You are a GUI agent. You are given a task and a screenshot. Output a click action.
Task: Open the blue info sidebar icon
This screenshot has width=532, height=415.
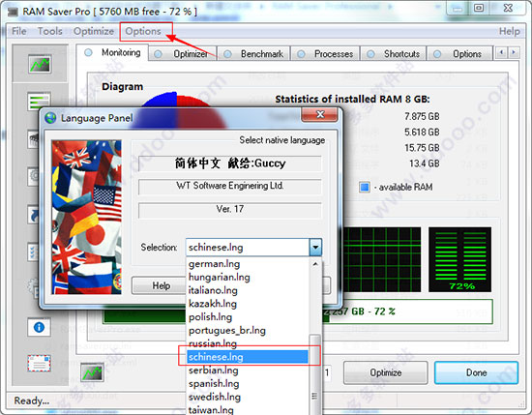(x=40, y=327)
